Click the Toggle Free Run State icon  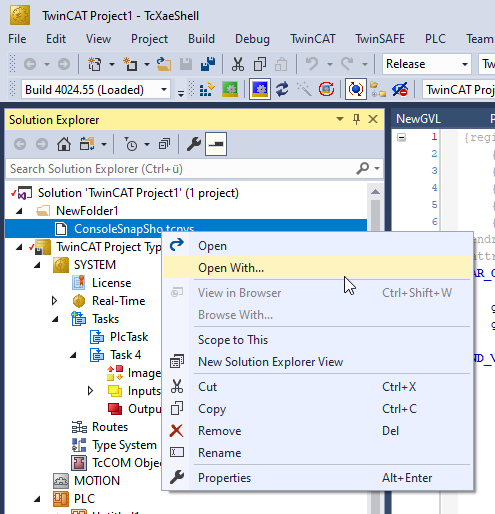[x=326, y=89]
